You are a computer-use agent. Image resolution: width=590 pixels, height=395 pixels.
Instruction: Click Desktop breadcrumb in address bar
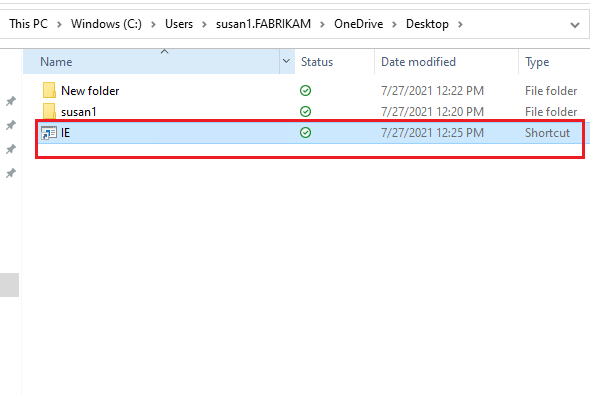coord(427,24)
